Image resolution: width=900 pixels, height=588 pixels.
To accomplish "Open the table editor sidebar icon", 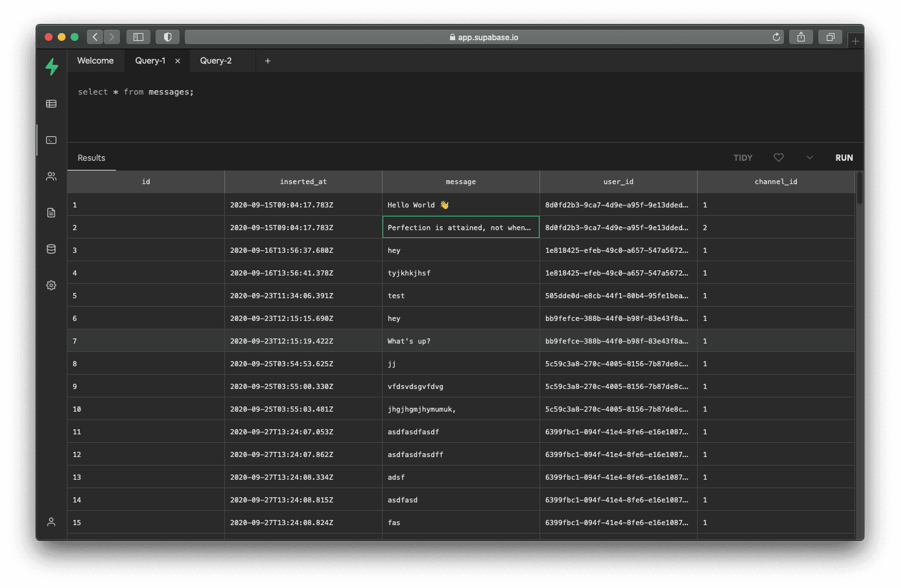I will (51, 104).
